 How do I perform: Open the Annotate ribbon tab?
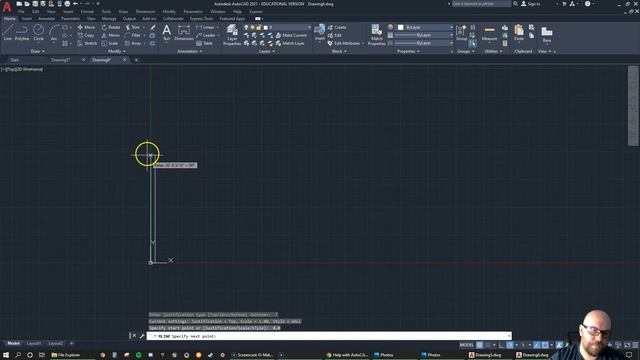pos(46,18)
